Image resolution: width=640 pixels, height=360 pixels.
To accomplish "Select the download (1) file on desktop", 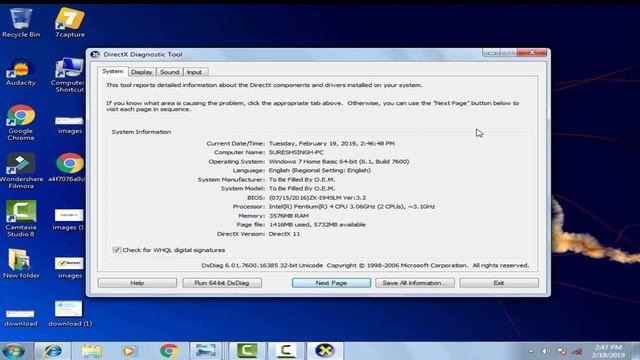I will click(x=70, y=314).
